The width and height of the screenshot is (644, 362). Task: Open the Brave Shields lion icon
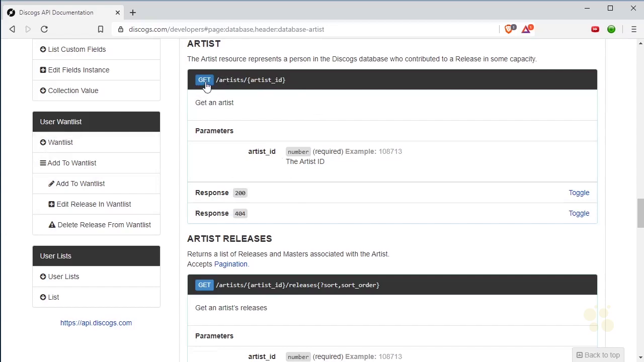(x=509, y=29)
